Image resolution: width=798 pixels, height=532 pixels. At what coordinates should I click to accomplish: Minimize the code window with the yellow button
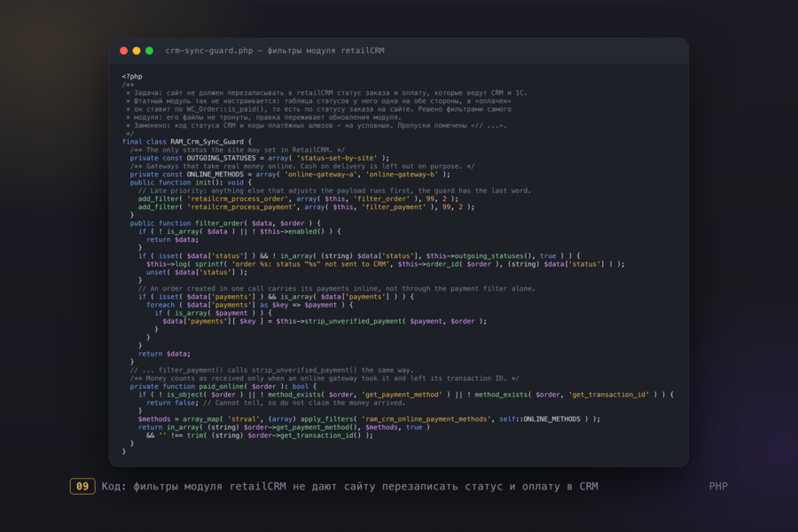[137, 51]
